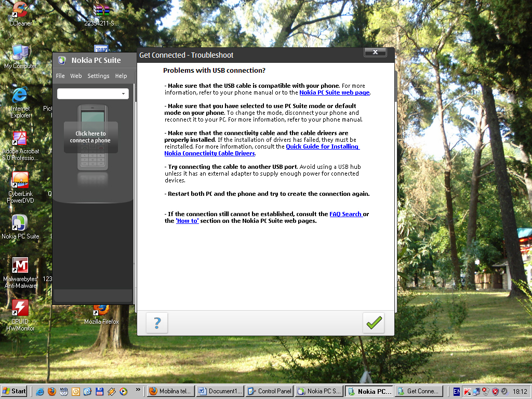Open the Windows Start menu
532x399 pixels.
(14, 391)
